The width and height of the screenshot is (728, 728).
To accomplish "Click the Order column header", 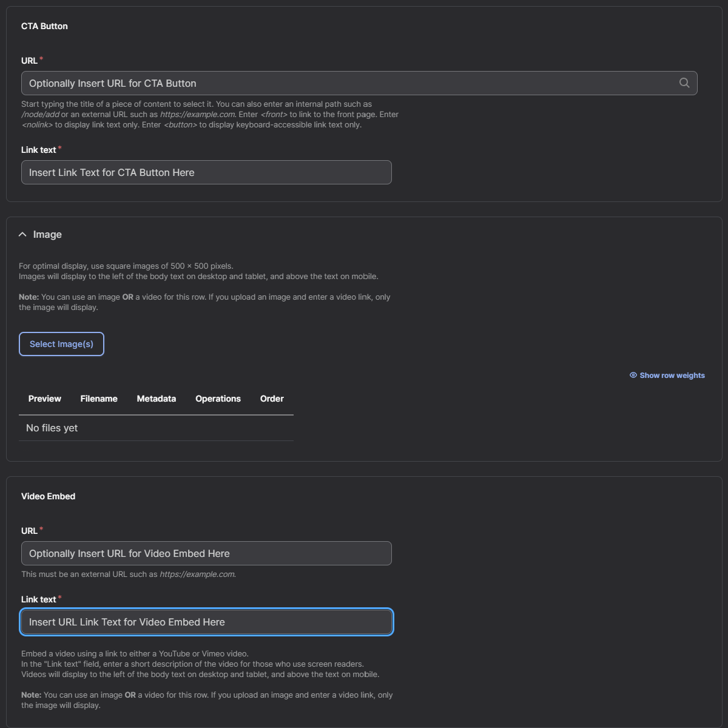I will click(272, 399).
